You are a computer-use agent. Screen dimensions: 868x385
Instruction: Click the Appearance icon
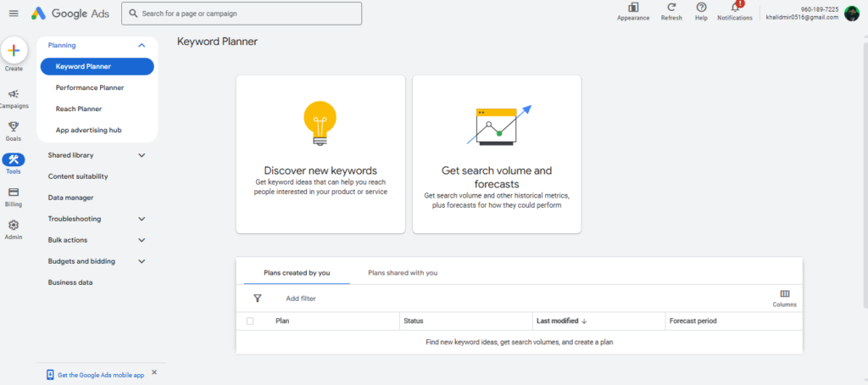[x=633, y=7]
